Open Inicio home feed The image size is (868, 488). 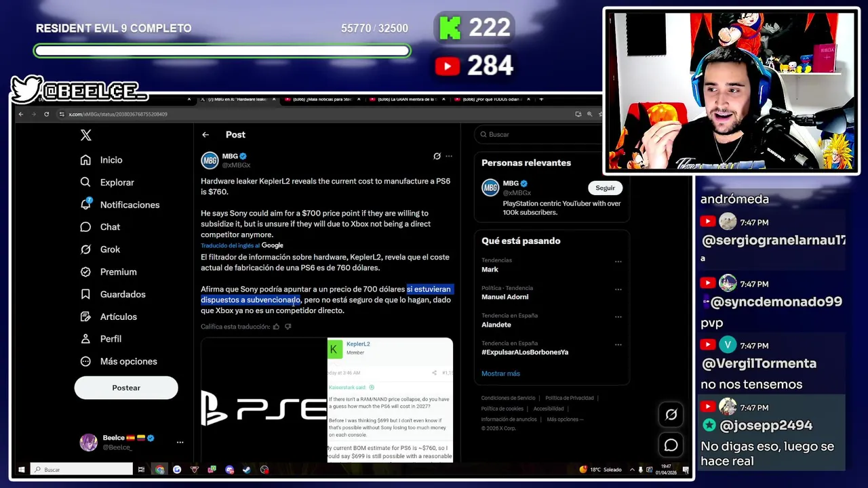click(x=102, y=160)
